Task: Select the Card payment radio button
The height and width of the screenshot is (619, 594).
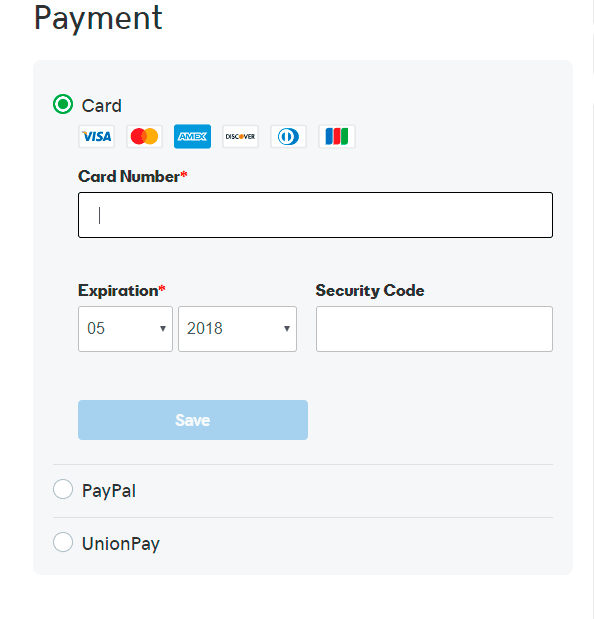Action: coord(63,104)
